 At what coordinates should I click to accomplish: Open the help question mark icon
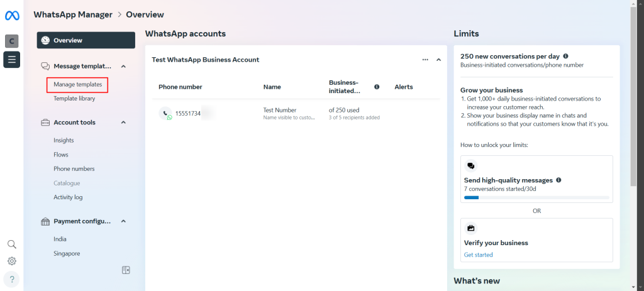tap(12, 280)
